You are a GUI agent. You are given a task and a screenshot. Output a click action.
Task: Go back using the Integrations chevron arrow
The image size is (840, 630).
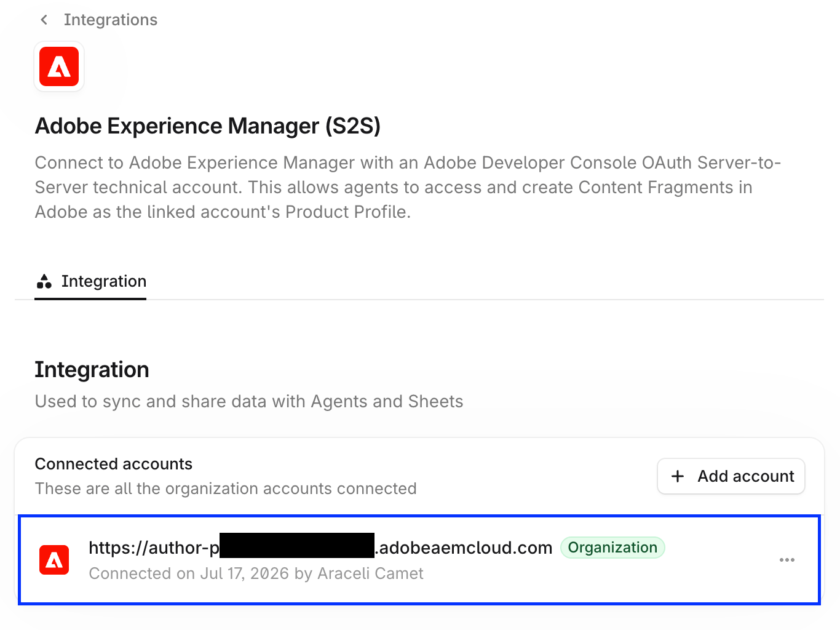[44, 20]
